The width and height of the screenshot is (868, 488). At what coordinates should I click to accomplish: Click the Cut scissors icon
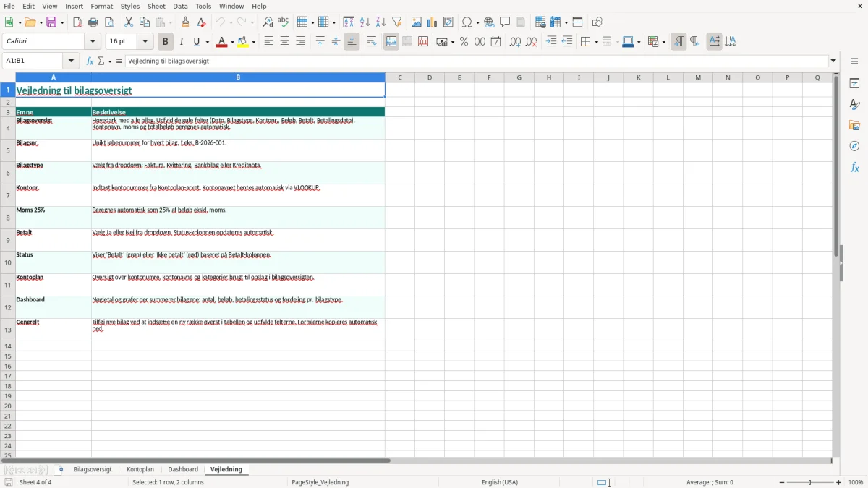[129, 22]
